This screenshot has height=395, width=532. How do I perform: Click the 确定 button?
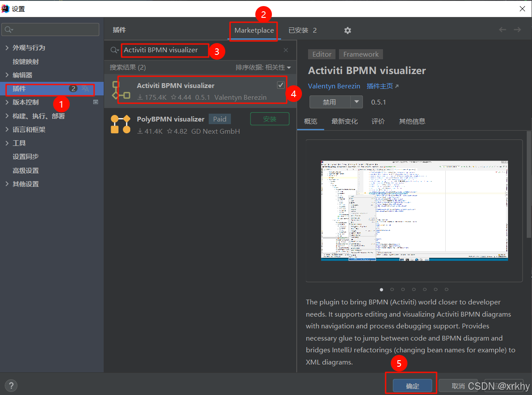[412, 386]
